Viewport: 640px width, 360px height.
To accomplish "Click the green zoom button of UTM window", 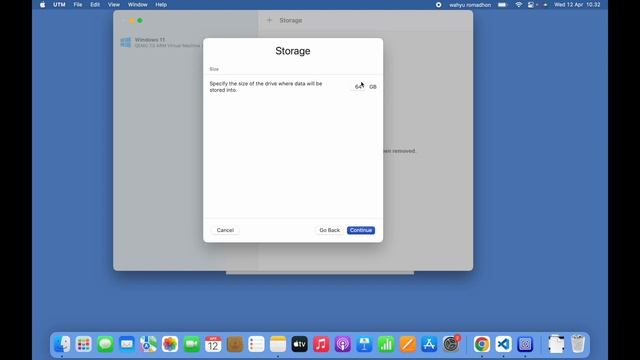I will pyautogui.click(x=140, y=20).
